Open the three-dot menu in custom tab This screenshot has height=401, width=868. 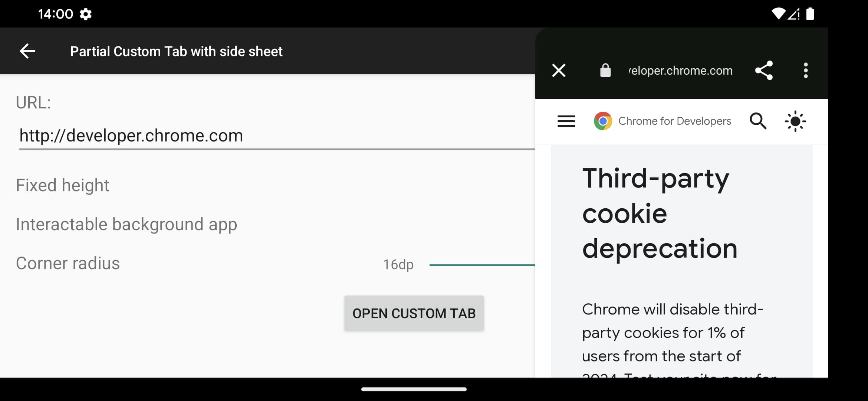click(x=805, y=70)
